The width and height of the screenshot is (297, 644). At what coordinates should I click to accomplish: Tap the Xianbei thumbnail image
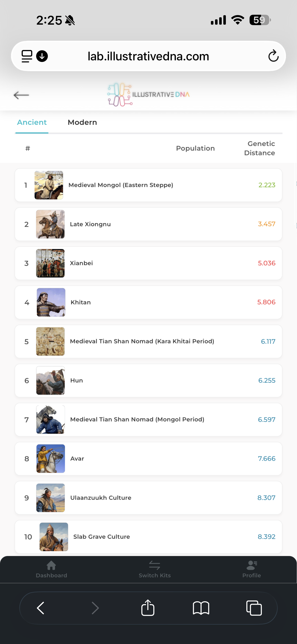pyautogui.click(x=50, y=263)
